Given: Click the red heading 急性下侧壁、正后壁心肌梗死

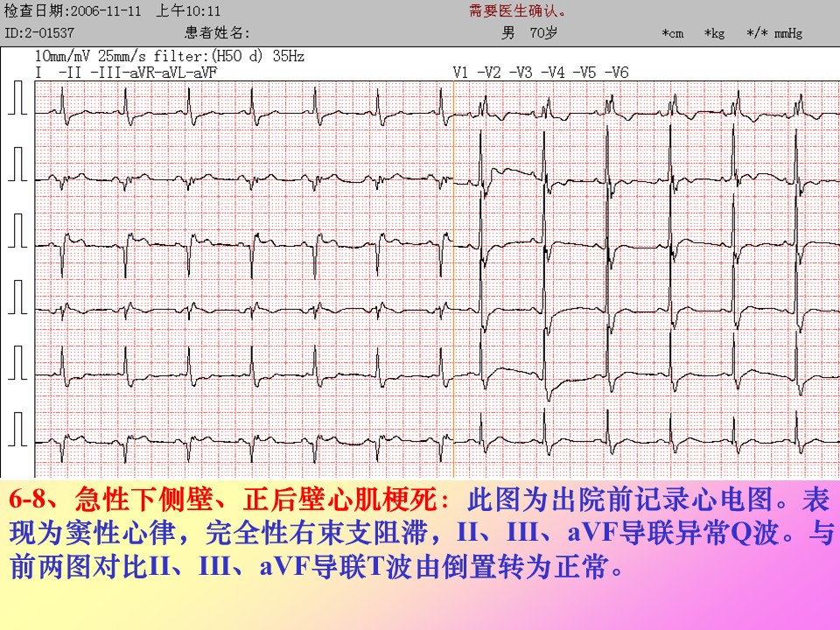Looking at the screenshot, I should (x=255, y=500).
